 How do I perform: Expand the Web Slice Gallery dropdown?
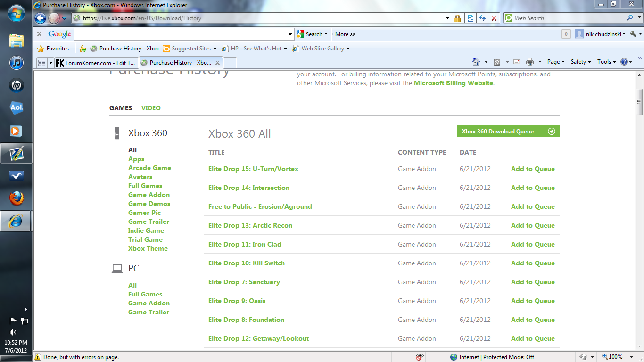click(348, 49)
